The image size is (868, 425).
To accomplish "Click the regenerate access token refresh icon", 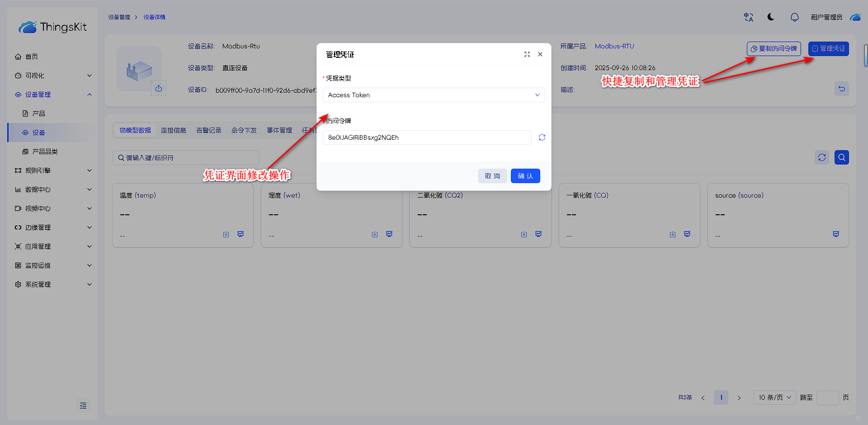I will pyautogui.click(x=542, y=137).
